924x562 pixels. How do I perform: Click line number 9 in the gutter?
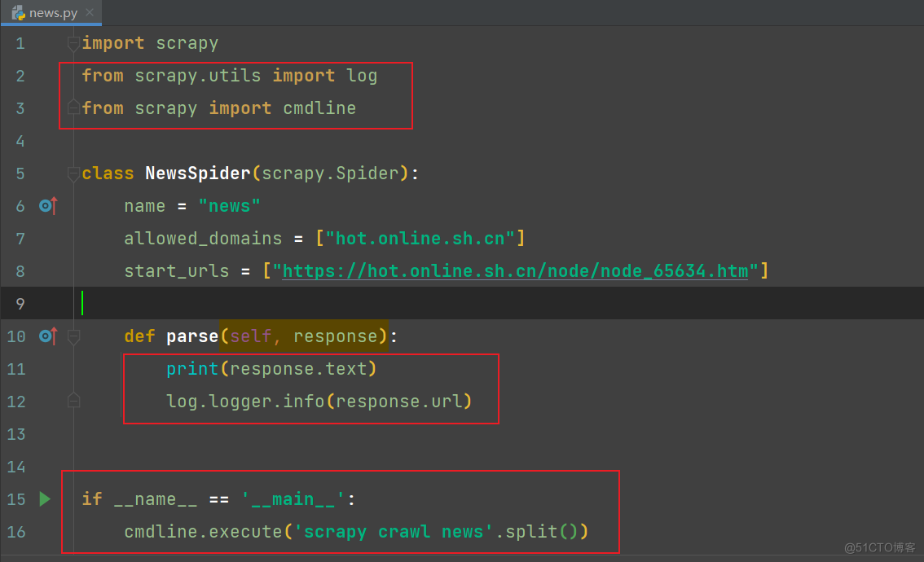20,304
